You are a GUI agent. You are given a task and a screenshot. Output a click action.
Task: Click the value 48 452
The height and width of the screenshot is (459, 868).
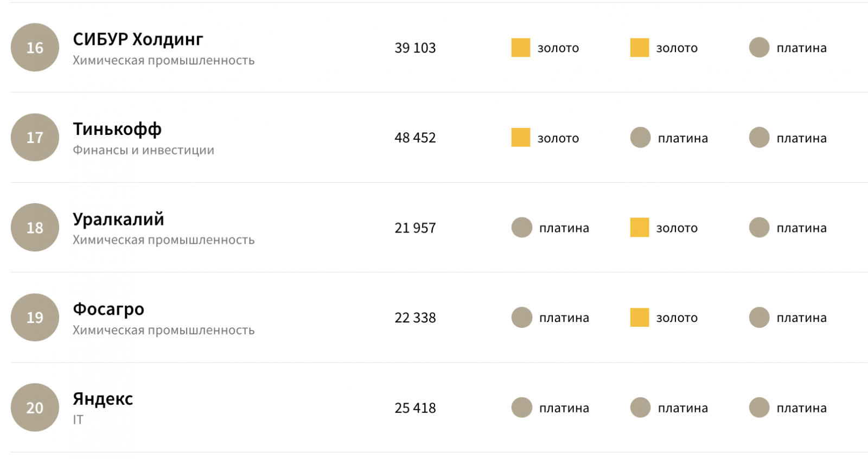click(x=415, y=138)
